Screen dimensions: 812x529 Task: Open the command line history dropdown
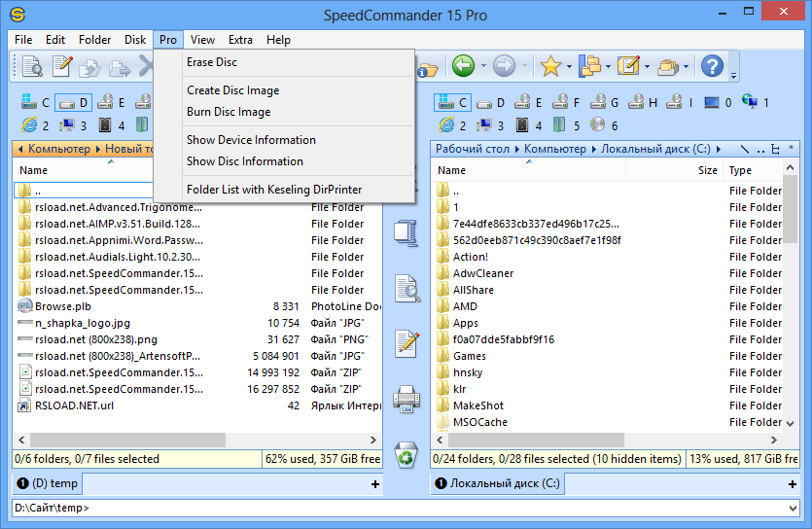pyautogui.click(x=793, y=509)
